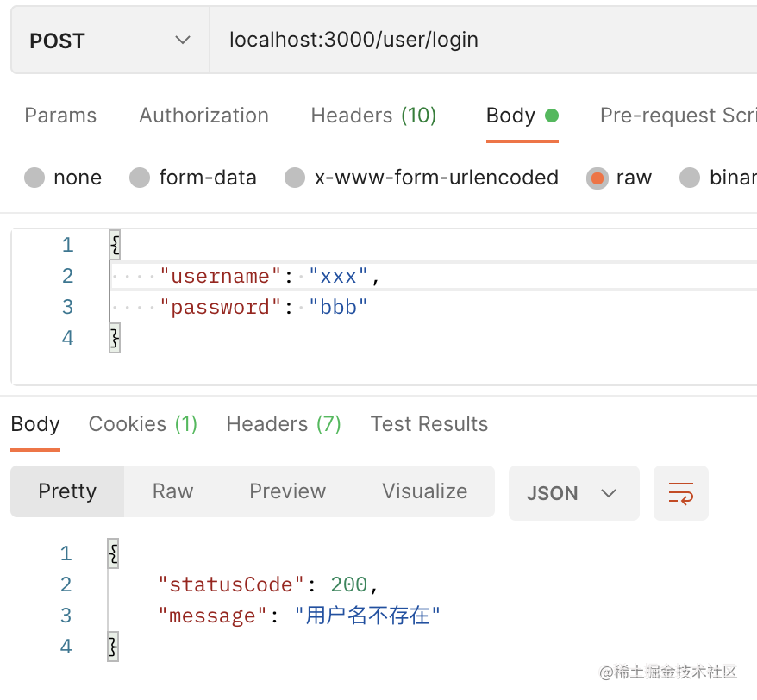Open the Pre-request Script tab
This screenshot has width=757, height=700.
pyautogui.click(x=678, y=116)
